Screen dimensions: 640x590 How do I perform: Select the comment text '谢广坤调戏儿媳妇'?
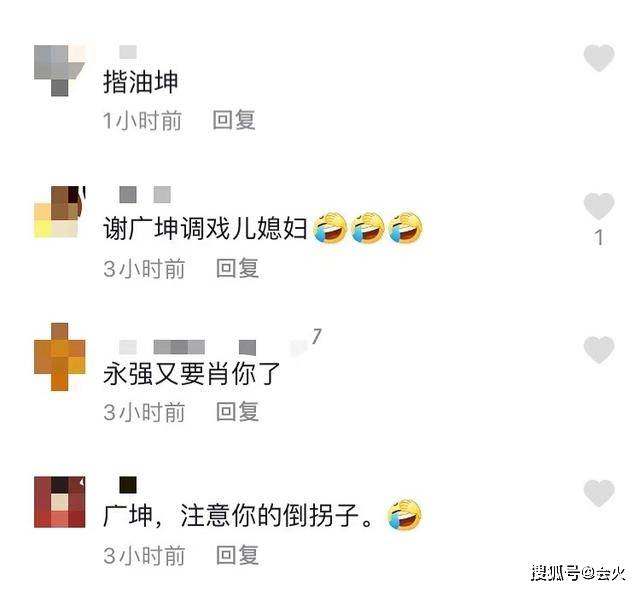(x=205, y=228)
